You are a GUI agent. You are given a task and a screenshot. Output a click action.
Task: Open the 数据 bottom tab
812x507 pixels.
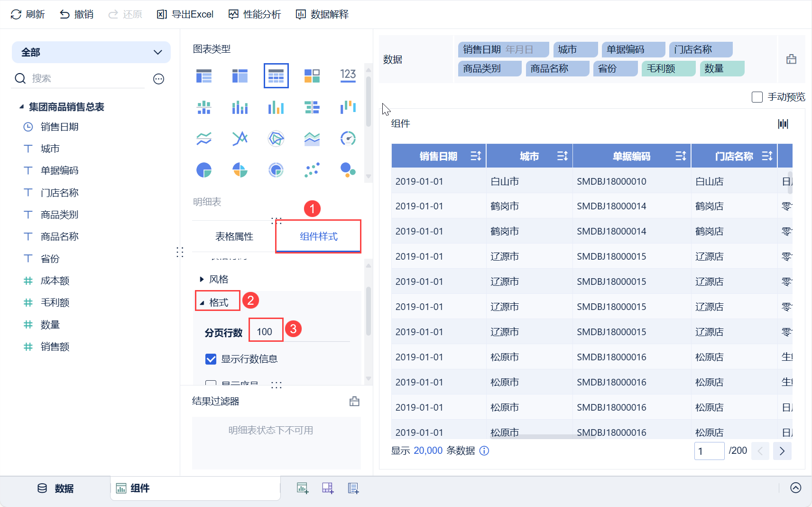[x=55, y=488]
